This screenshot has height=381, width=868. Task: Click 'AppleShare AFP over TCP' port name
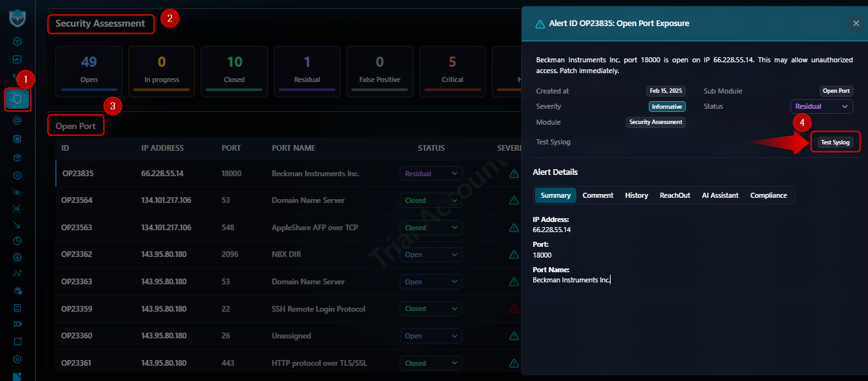315,228
